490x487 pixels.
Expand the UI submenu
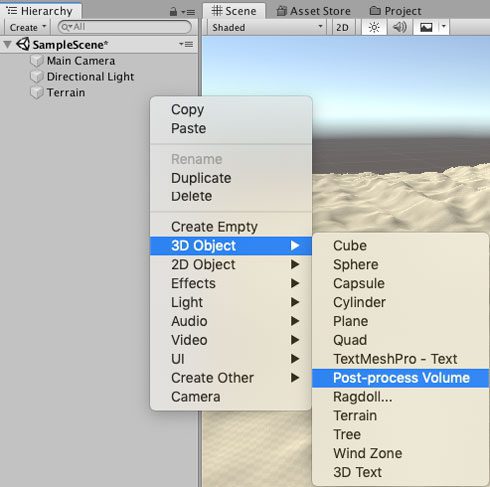231,359
